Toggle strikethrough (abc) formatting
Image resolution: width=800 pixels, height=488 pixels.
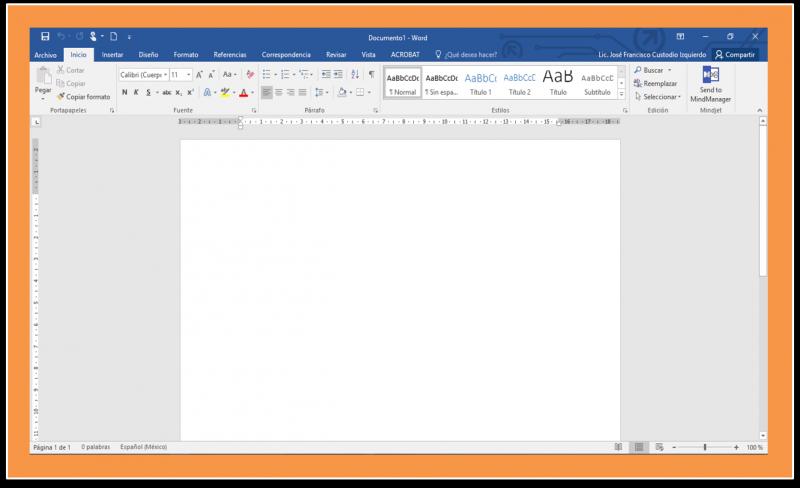coord(166,92)
